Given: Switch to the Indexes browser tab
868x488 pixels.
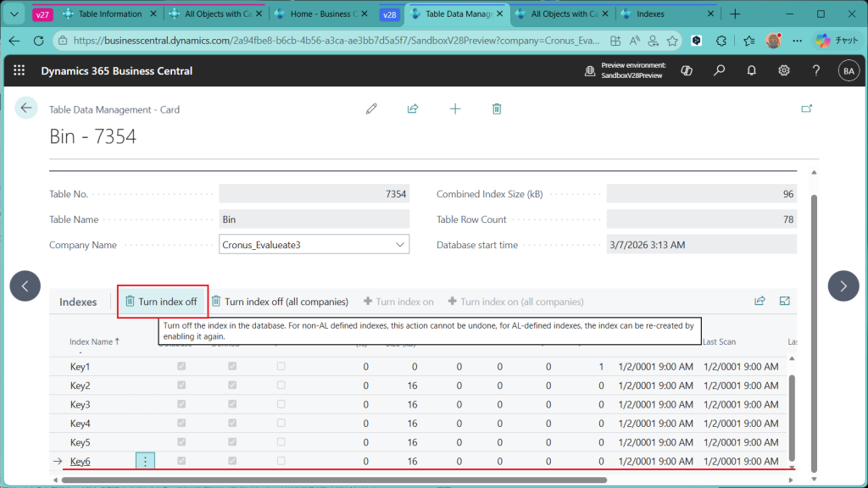Looking at the screenshot, I should 650,14.
